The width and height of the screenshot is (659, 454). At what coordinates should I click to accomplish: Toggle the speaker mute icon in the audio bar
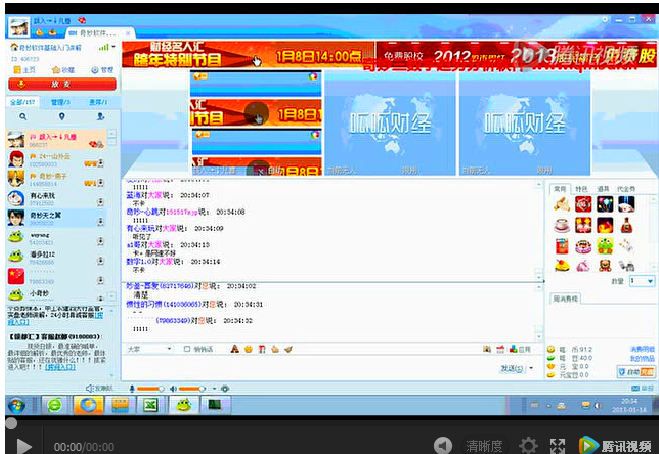(172, 388)
